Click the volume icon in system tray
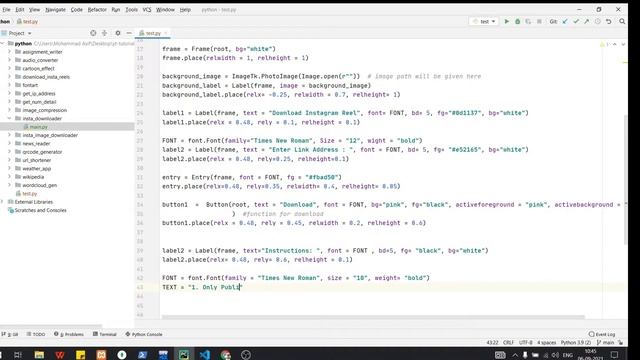 pos(555,355)
